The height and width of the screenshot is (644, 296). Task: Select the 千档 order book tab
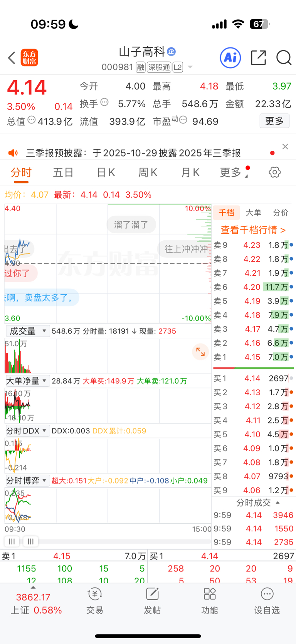(x=226, y=212)
